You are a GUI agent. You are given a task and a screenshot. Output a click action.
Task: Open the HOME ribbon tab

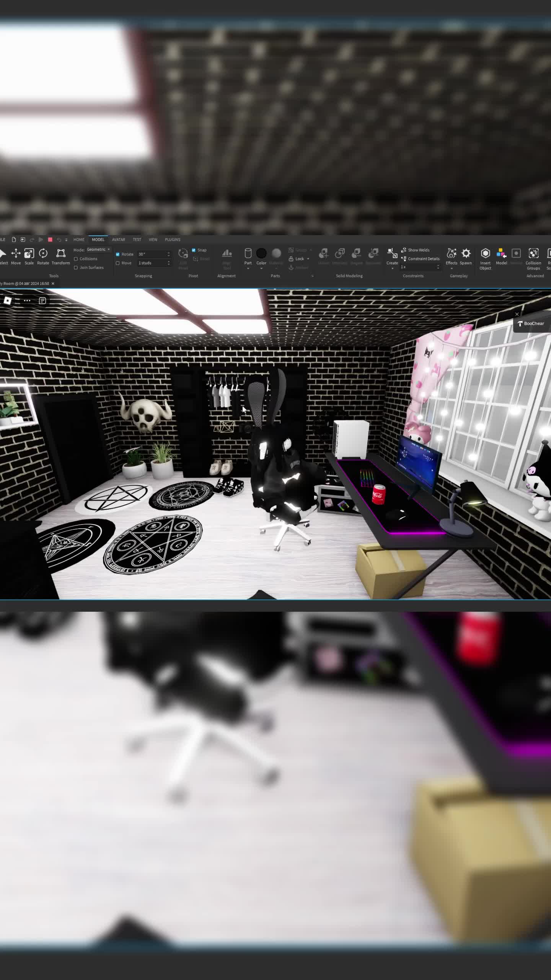coord(79,240)
